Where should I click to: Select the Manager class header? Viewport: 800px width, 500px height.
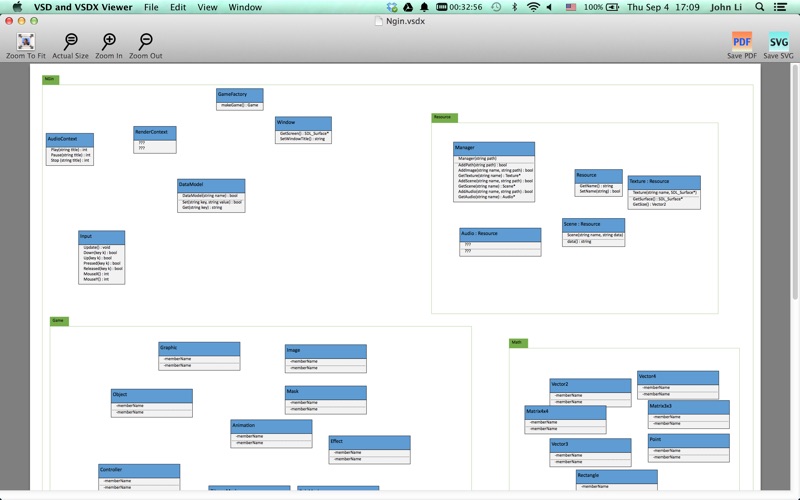pos(494,148)
